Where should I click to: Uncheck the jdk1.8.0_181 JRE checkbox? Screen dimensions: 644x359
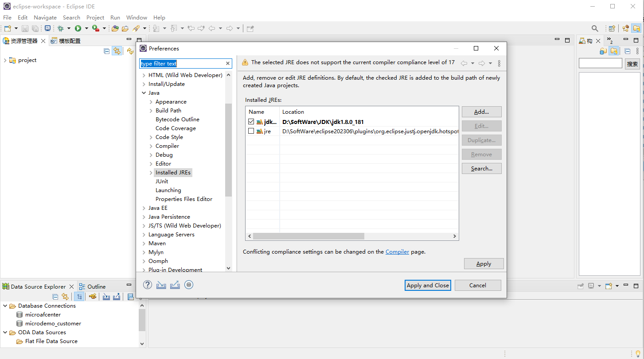pos(251,122)
